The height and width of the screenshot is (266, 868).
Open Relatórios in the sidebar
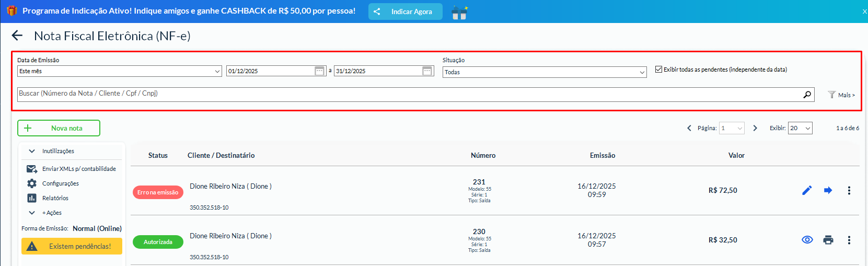pyautogui.click(x=55, y=198)
